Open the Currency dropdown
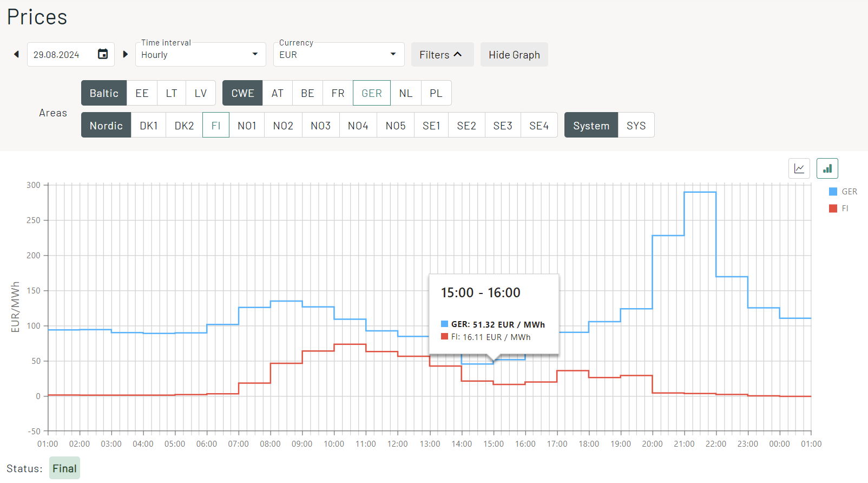The image size is (868, 483). tap(338, 55)
